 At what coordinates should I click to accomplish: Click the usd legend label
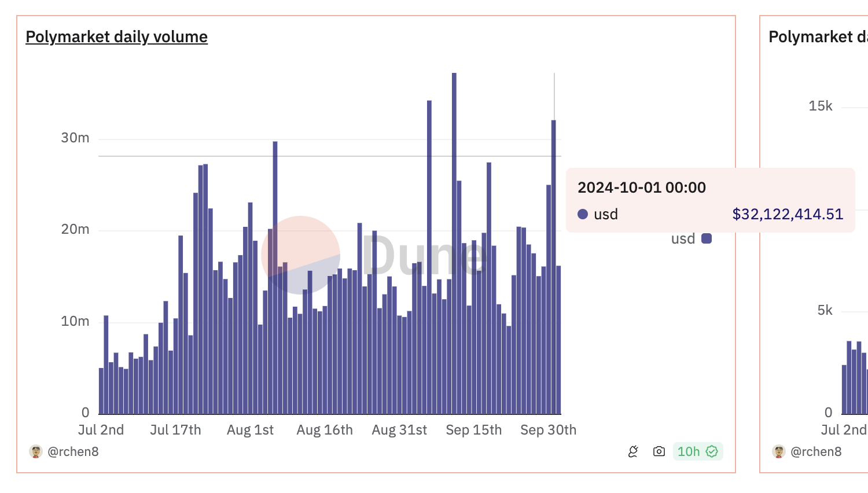(x=683, y=238)
